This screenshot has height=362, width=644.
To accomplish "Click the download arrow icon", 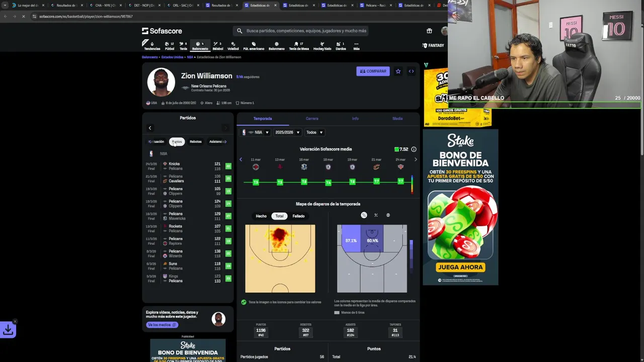I will [8, 330].
